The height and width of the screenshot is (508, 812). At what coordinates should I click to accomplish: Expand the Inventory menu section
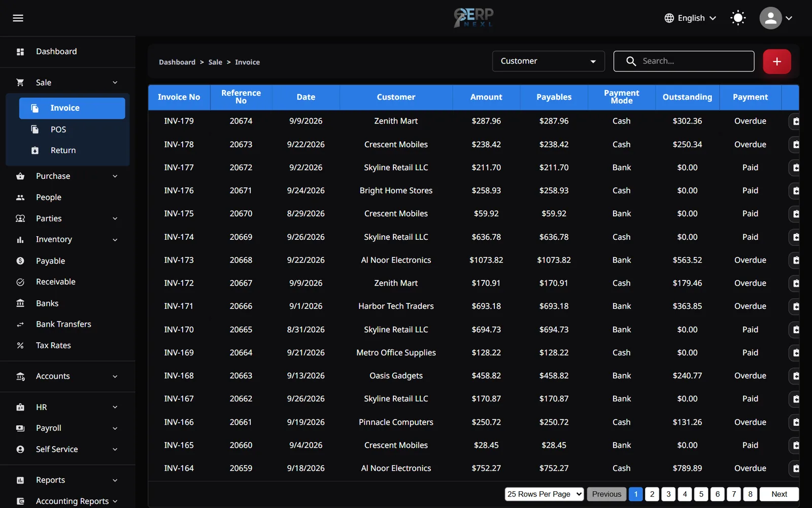click(68, 240)
